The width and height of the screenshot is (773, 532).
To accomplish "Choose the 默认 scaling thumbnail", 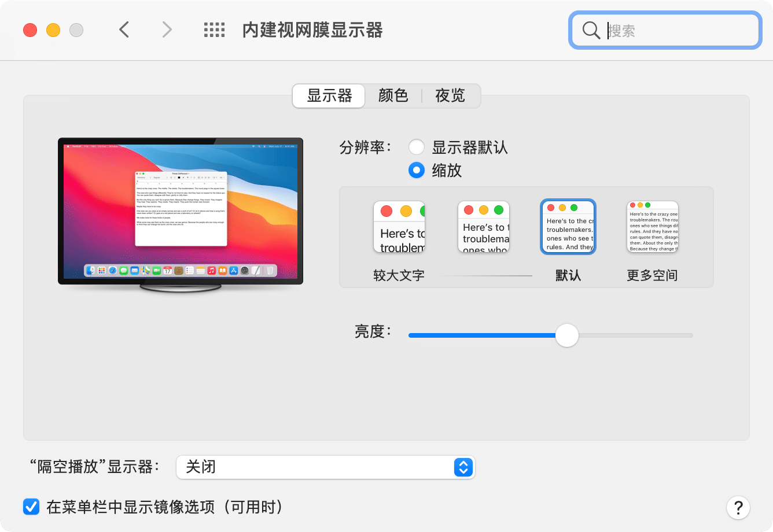I will (568, 227).
